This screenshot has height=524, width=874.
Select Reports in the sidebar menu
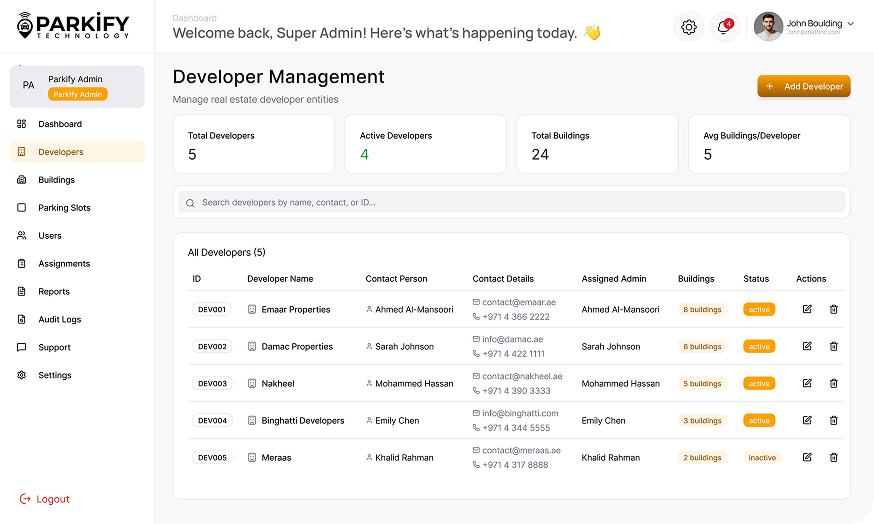[x=54, y=292]
